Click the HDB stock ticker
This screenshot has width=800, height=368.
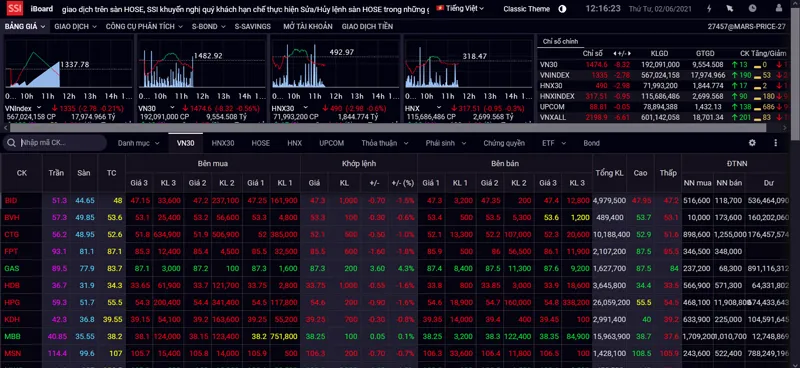[11, 285]
